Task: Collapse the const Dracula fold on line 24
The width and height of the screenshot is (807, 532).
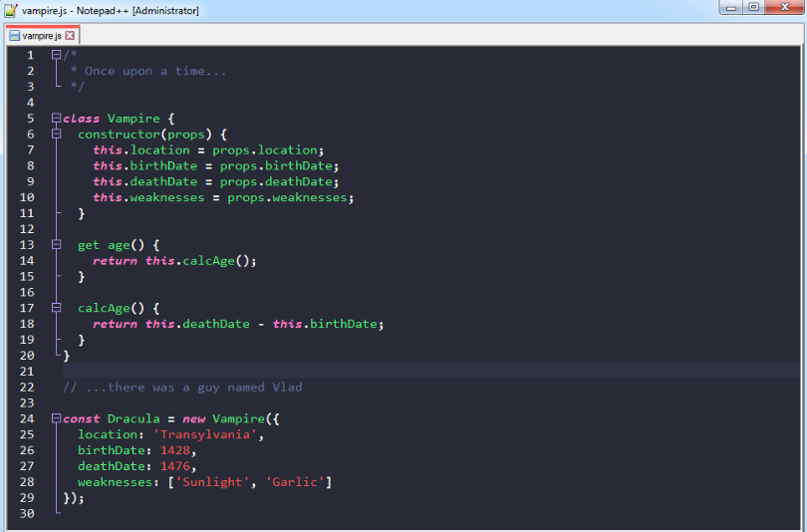Action: (56, 418)
